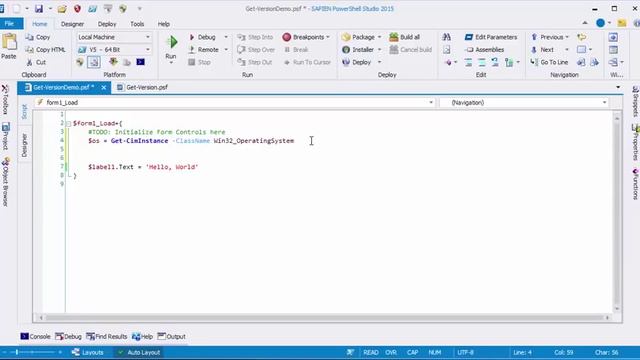Open the Toolbox side panel
This screenshot has height=360, width=640.
[x=5, y=100]
